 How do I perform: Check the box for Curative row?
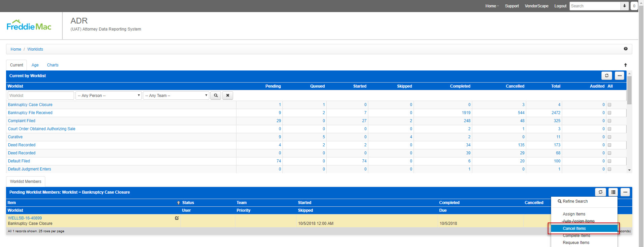pyautogui.click(x=609, y=137)
